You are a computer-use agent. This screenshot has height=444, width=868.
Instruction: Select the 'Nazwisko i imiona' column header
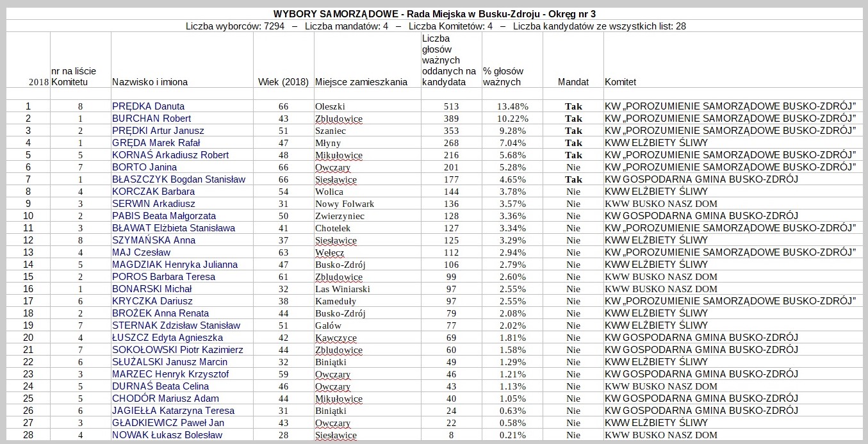click(x=150, y=82)
